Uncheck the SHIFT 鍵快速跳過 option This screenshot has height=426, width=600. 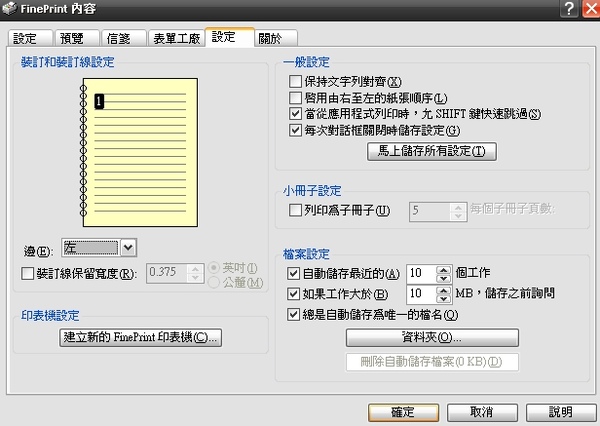295,114
